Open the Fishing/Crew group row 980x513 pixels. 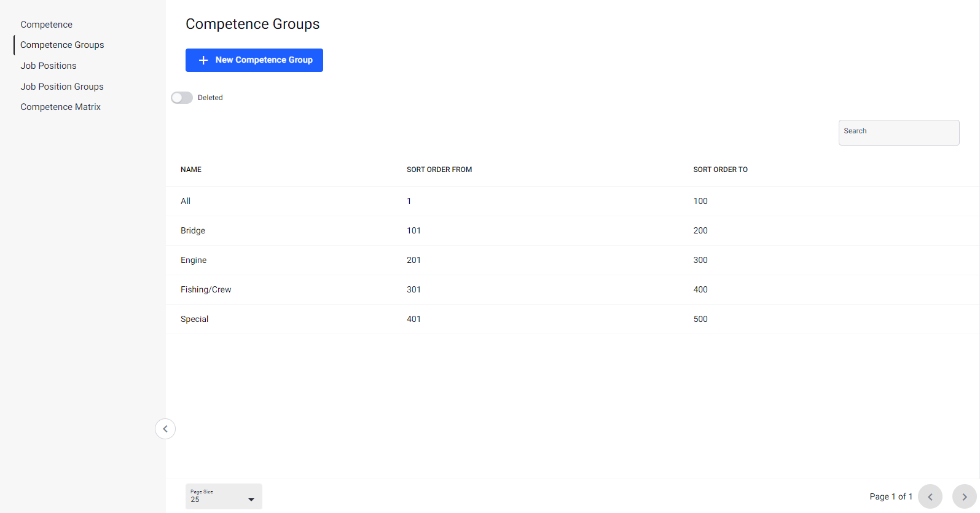click(x=206, y=289)
